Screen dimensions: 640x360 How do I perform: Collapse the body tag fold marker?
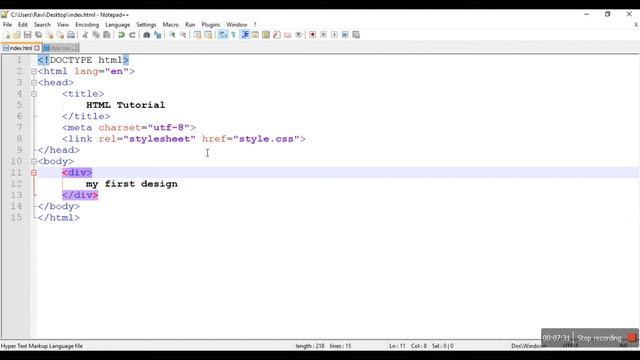click(34, 162)
